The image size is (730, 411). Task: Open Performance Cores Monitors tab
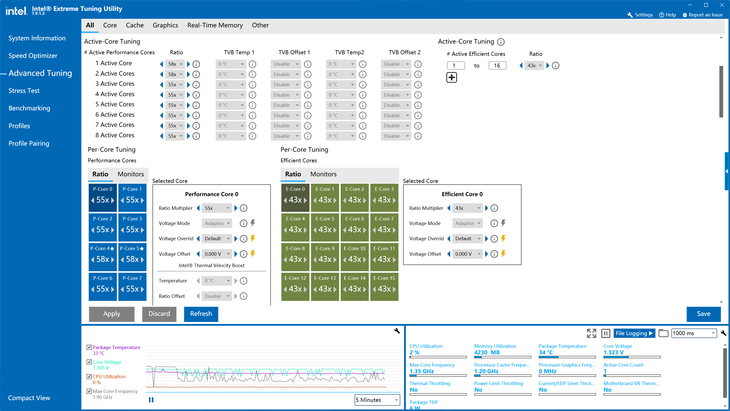pos(130,174)
